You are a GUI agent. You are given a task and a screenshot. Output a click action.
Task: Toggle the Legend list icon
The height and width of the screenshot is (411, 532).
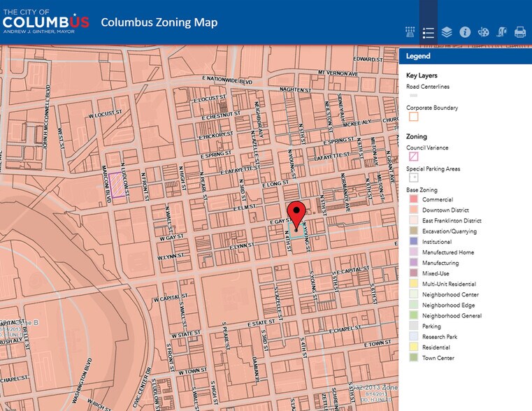(x=429, y=32)
